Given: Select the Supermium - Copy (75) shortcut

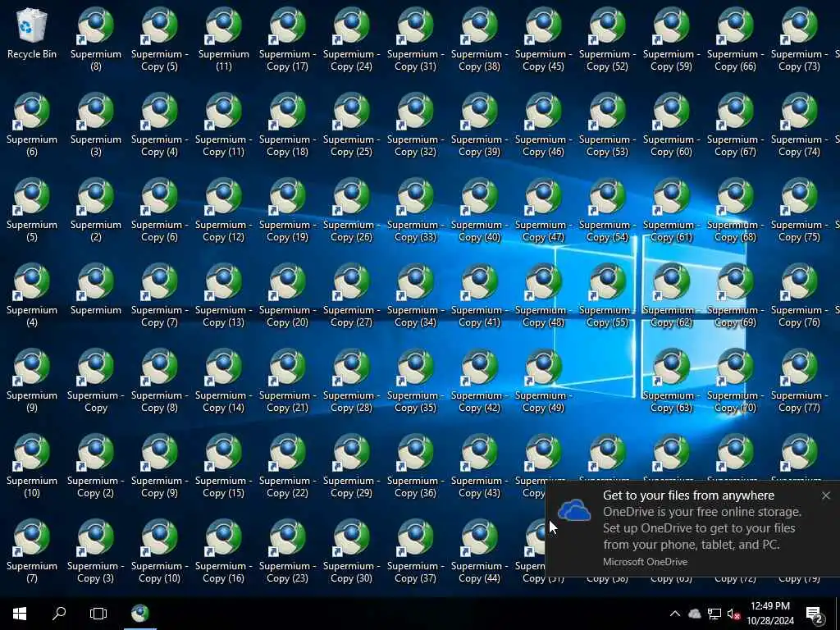Looking at the screenshot, I should tap(799, 210).
